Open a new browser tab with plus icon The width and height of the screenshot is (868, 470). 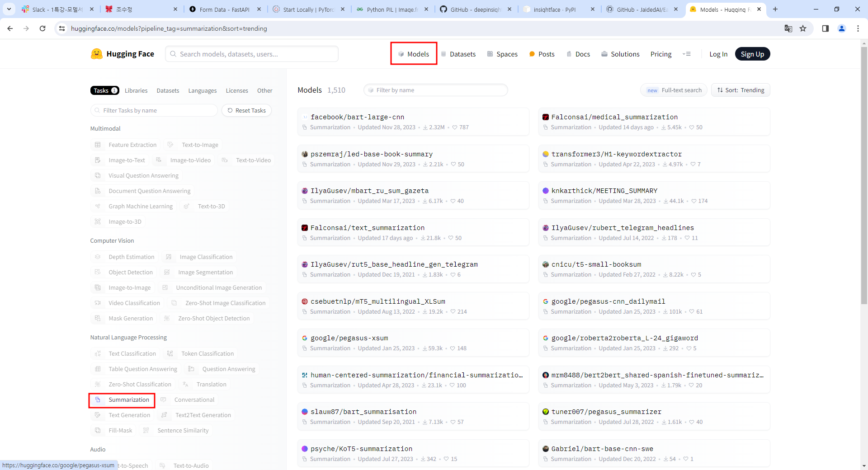(x=775, y=9)
